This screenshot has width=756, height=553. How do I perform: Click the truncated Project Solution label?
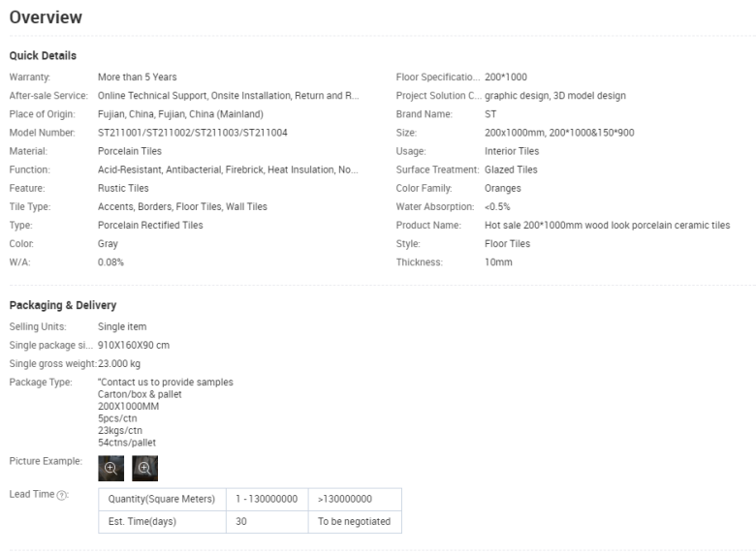click(437, 96)
